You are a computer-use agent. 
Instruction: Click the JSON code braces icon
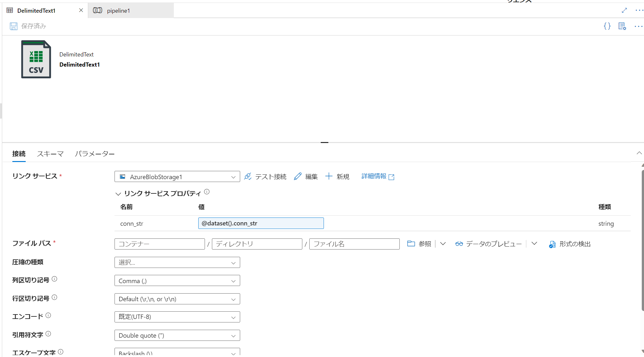click(607, 26)
